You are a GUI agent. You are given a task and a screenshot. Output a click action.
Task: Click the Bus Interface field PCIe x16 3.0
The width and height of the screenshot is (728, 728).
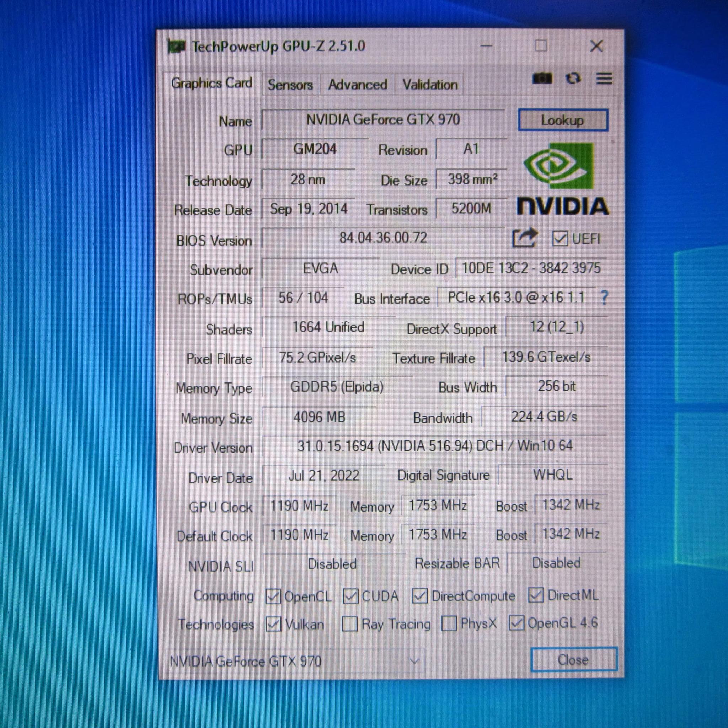pyautogui.click(x=516, y=297)
